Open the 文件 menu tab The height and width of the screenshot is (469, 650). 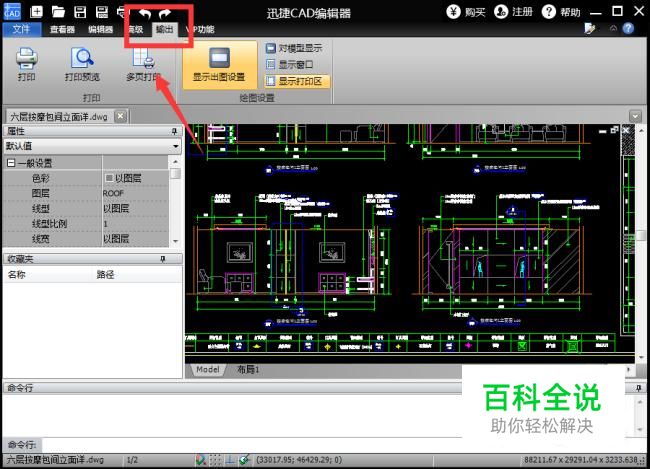tap(22, 29)
